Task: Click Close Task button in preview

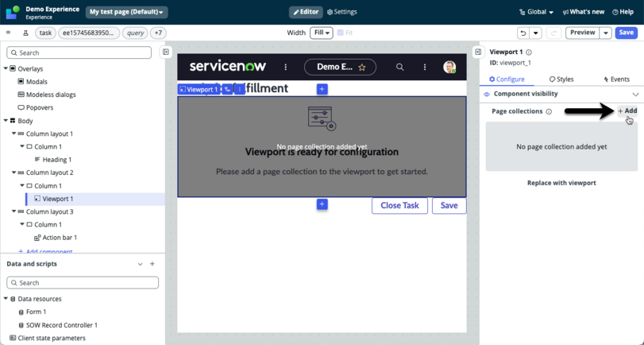Action: click(399, 206)
